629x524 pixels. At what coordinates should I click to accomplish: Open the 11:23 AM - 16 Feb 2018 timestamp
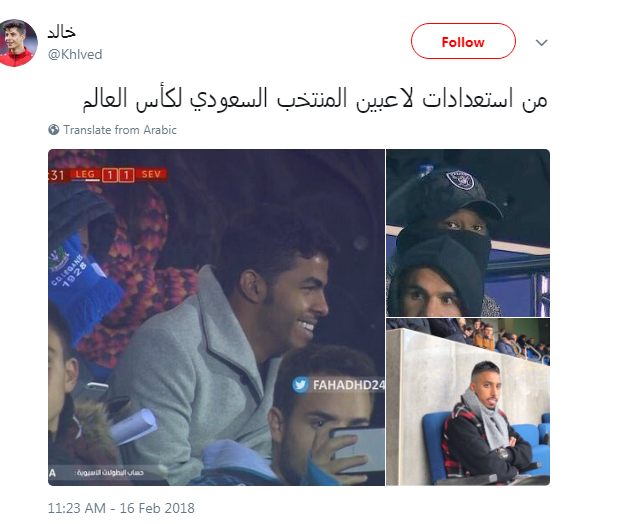121,508
